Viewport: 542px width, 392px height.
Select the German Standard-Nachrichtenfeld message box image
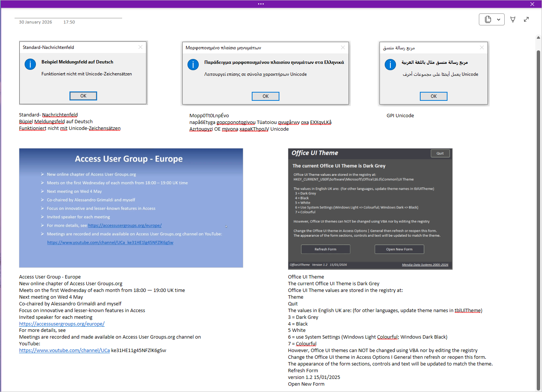point(83,73)
